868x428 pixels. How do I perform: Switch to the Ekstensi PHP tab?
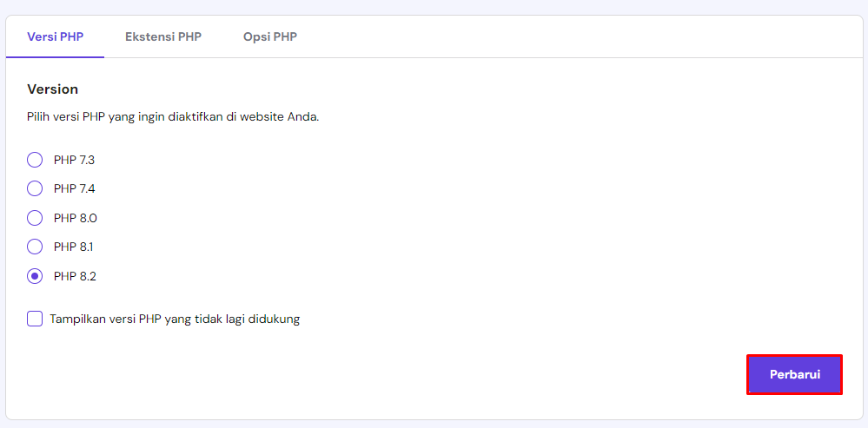point(163,37)
